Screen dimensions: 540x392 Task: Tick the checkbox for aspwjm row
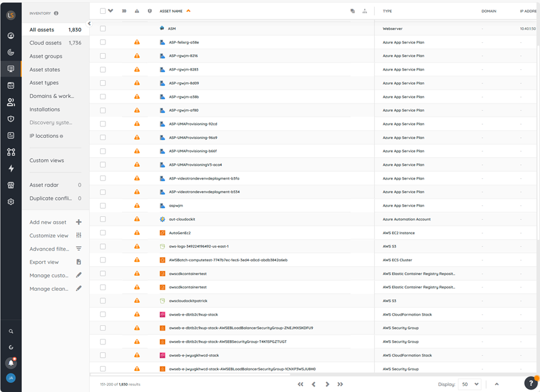tap(102, 205)
